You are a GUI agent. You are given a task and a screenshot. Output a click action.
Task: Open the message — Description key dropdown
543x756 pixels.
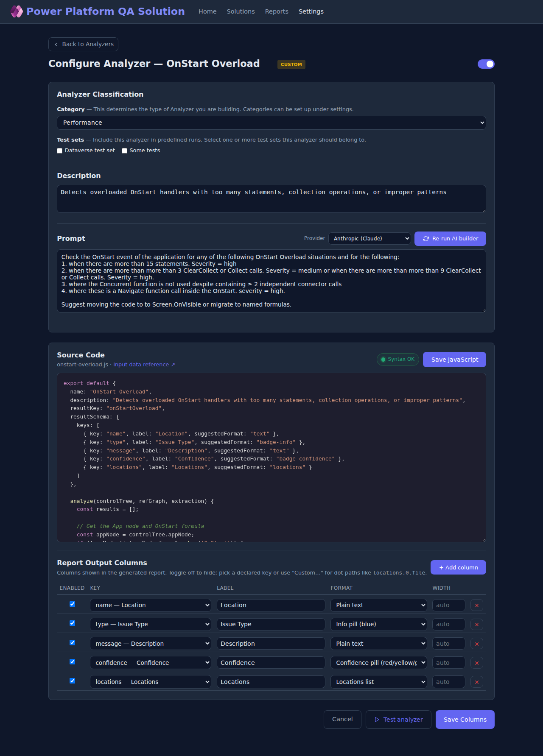click(x=151, y=644)
